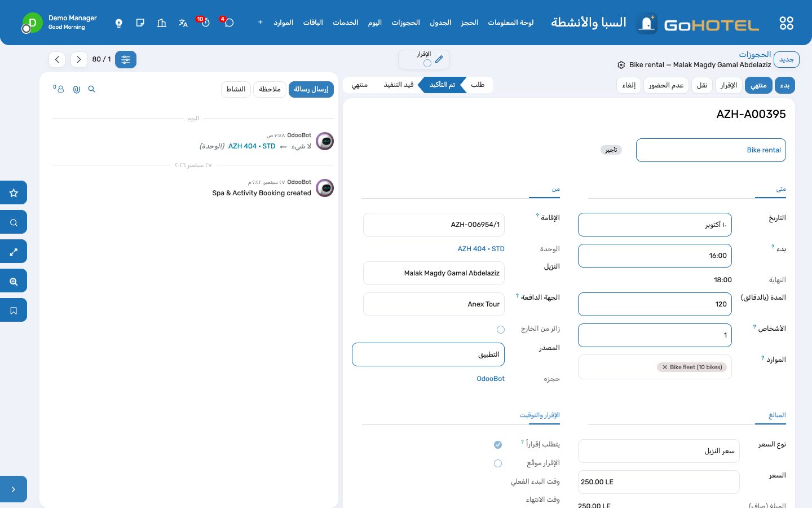Click the جديد button
This screenshot has width=812, height=508.
click(x=787, y=59)
